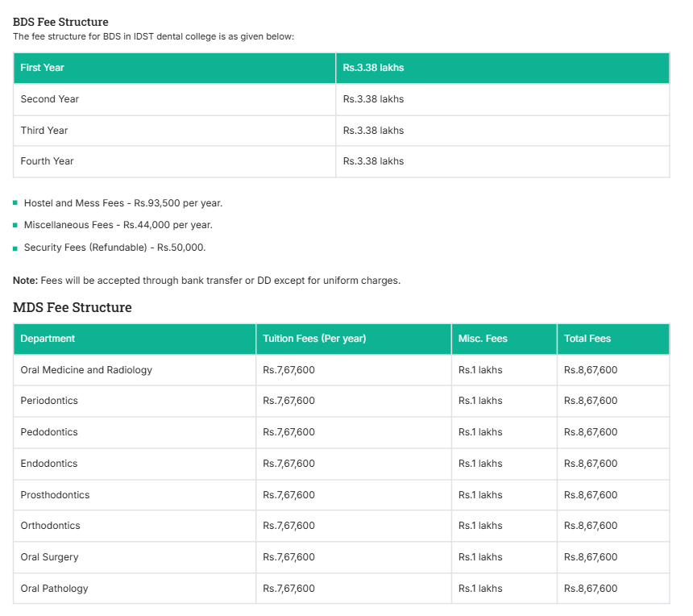This screenshot has height=616, width=693.
Task: Click the First Year table header
Action: pos(42,68)
